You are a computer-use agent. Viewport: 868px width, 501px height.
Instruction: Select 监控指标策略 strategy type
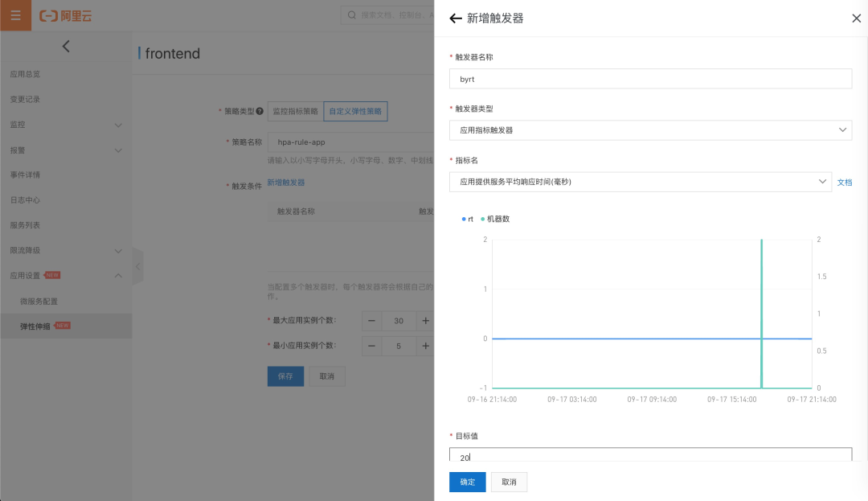pos(295,111)
